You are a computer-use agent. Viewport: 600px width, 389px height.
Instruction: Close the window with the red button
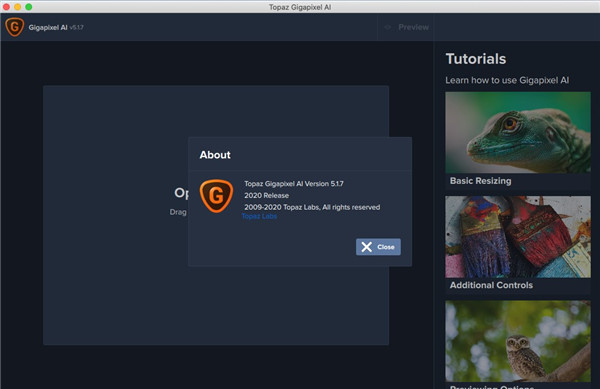[x=7, y=7]
